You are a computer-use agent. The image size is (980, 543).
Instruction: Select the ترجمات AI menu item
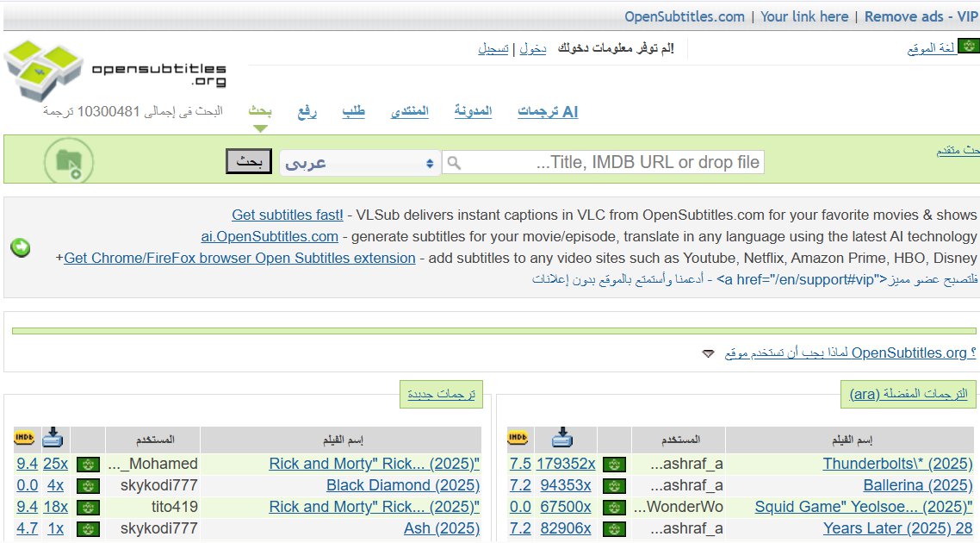tap(549, 111)
